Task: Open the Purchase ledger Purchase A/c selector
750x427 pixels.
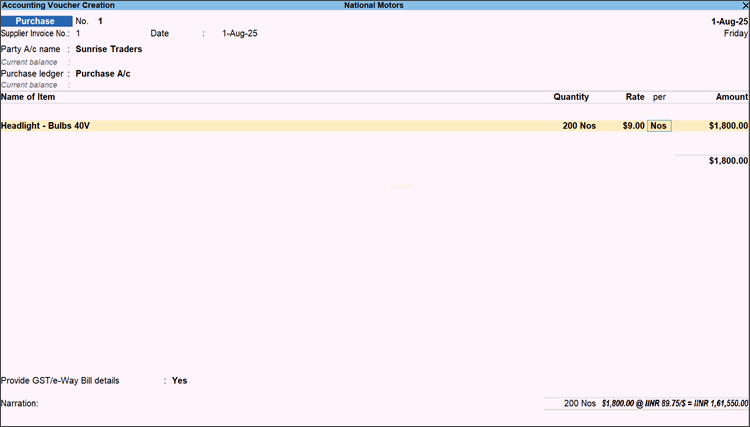Action: coord(103,73)
